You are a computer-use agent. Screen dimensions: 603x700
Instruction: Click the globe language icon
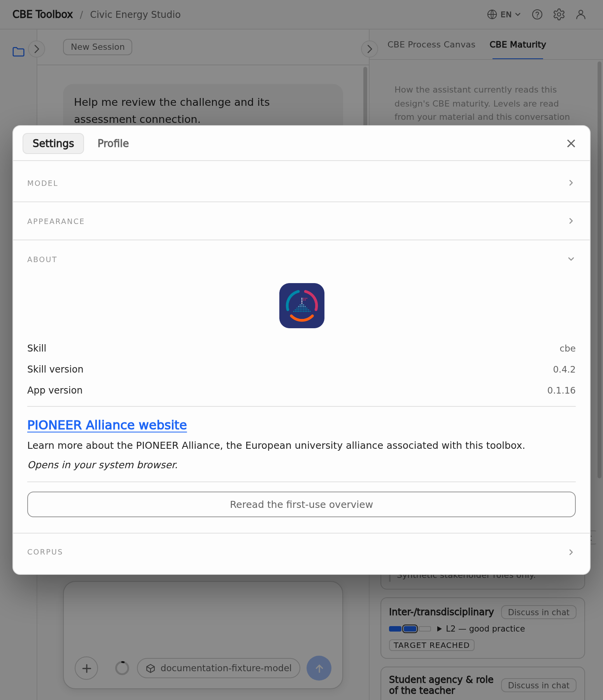(492, 14)
